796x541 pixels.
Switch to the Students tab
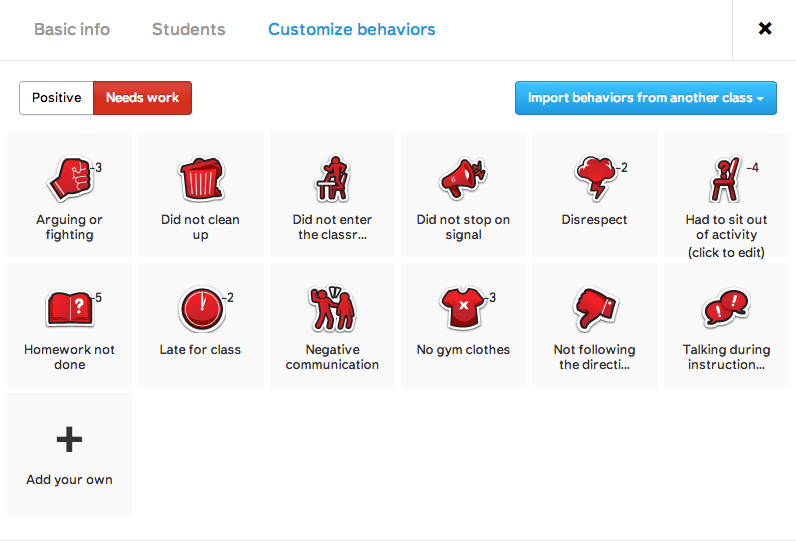click(x=188, y=29)
